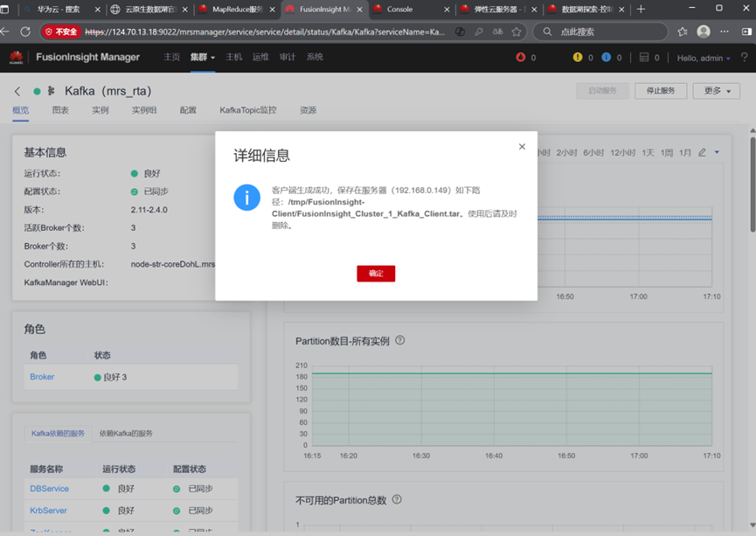The height and width of the screenshot is (536, 756).
Task: Open the critical alarm red icon
Action: tap(520, 58)
